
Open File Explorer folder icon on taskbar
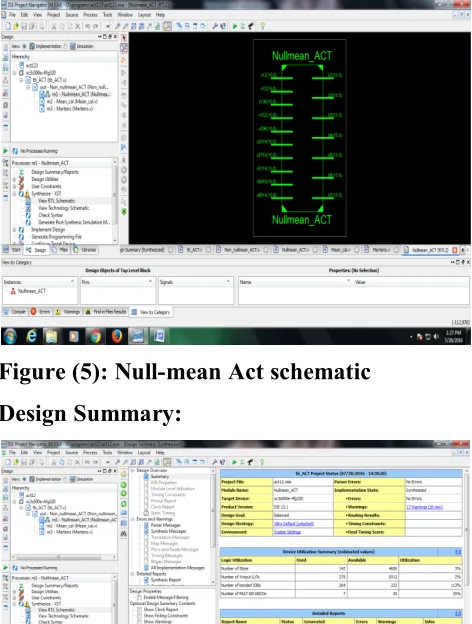[x=52, y=336]
